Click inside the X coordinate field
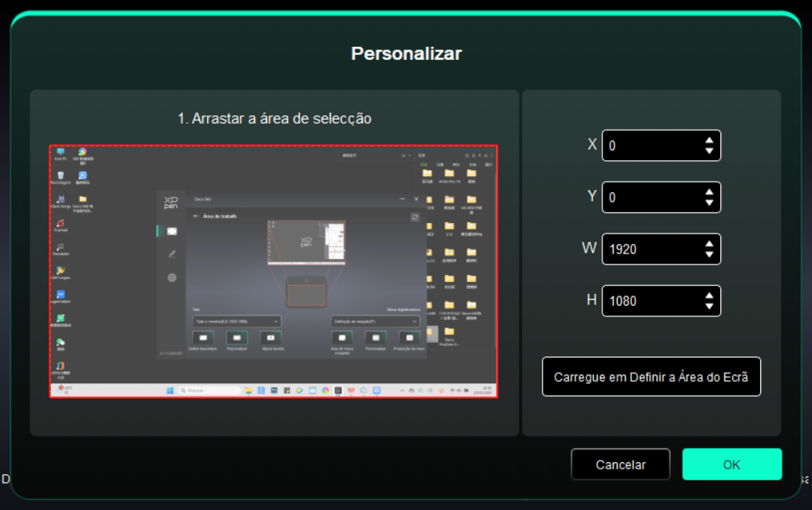This screenshot has width=812, height=510. (x=649, y=146)
